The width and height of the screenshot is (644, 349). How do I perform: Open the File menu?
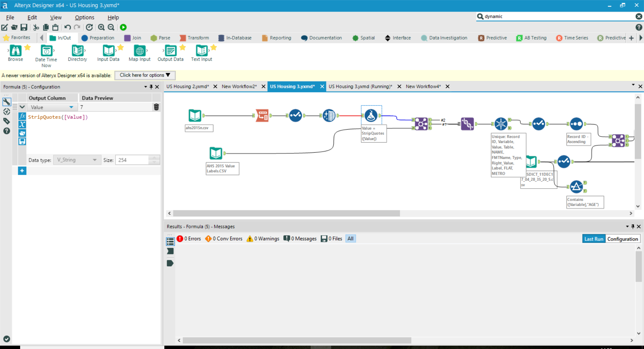pyautogui.click(x=10, y=17)
